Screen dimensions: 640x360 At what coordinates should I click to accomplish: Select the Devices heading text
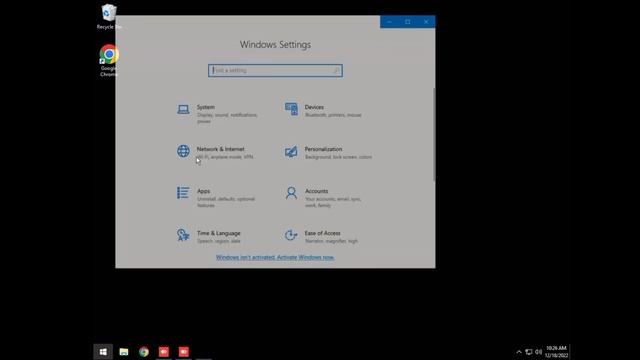(314, 107)
